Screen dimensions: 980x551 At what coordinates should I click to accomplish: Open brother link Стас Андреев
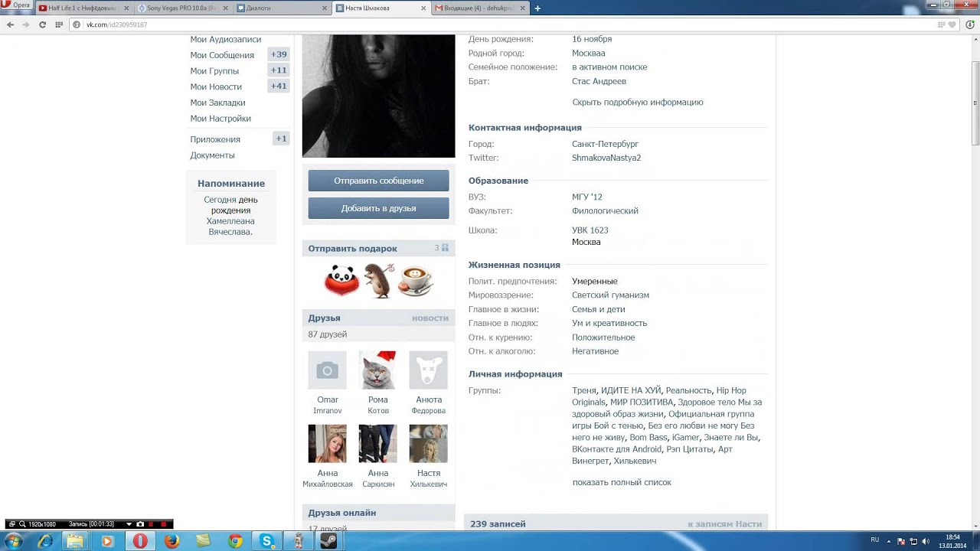point(599,81)
